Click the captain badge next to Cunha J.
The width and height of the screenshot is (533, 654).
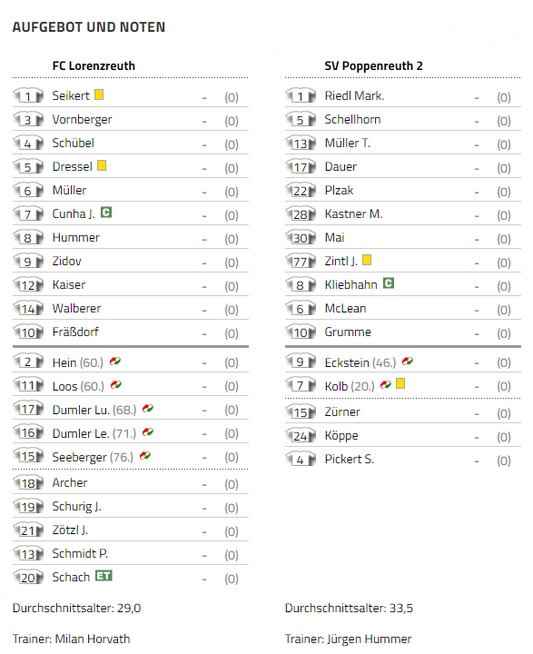[x=106, y=213]
